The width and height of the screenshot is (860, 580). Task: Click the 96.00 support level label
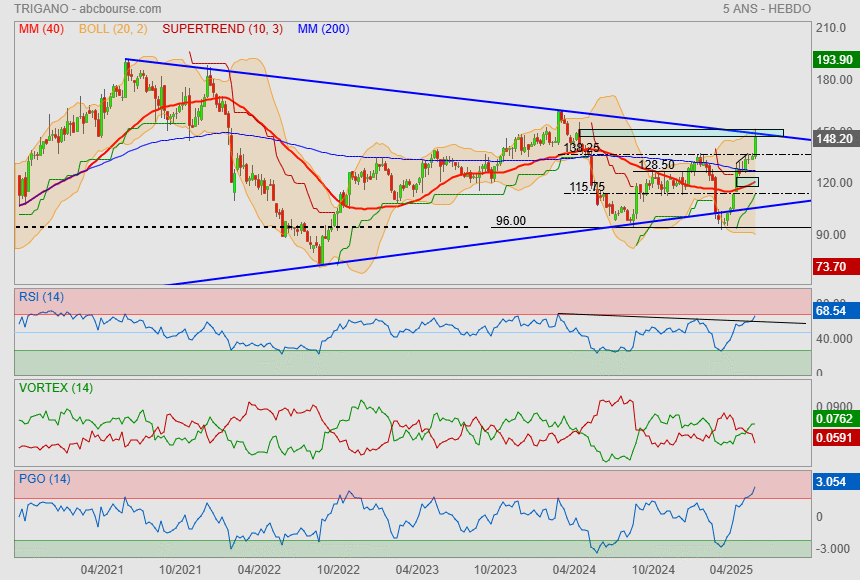click(x=511, y=221)
